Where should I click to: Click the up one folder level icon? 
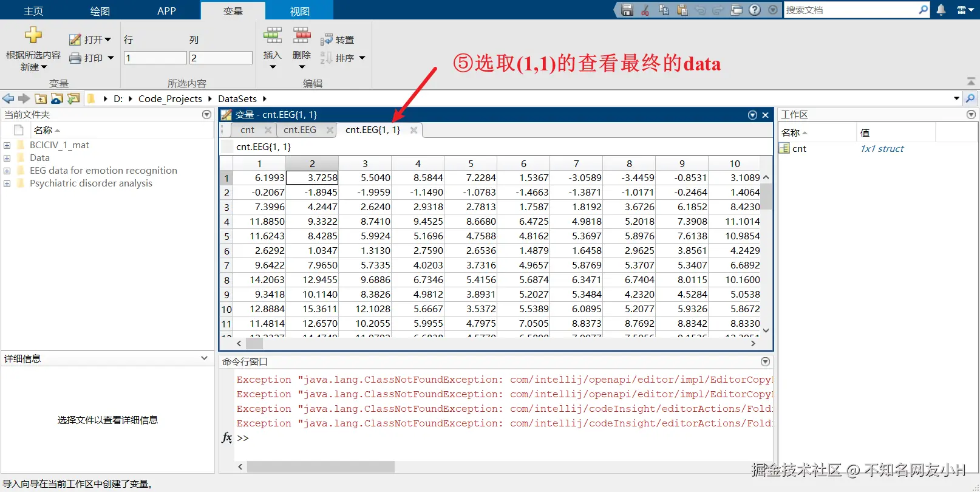coord(41,98)
